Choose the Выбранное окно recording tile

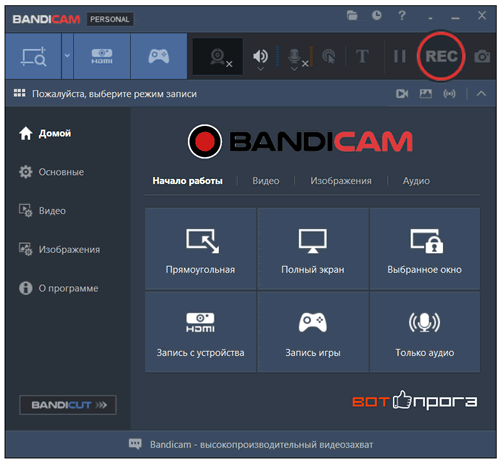(425, 249)
